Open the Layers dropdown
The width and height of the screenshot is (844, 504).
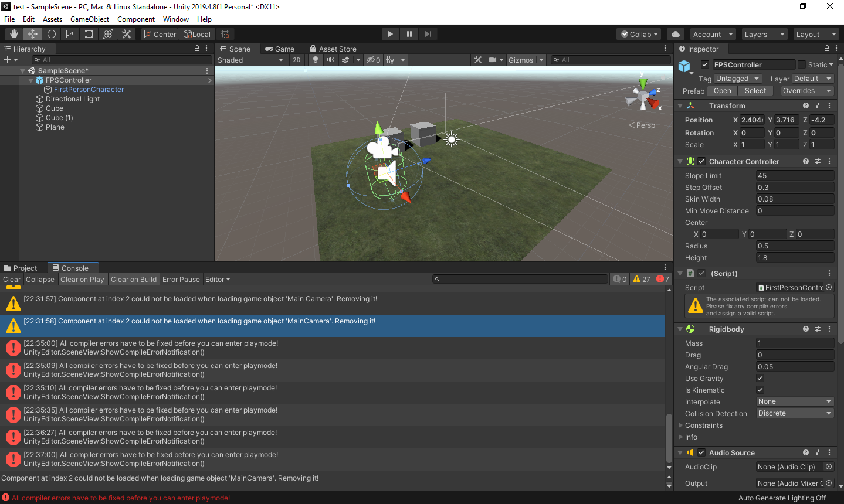pos(764,34)
